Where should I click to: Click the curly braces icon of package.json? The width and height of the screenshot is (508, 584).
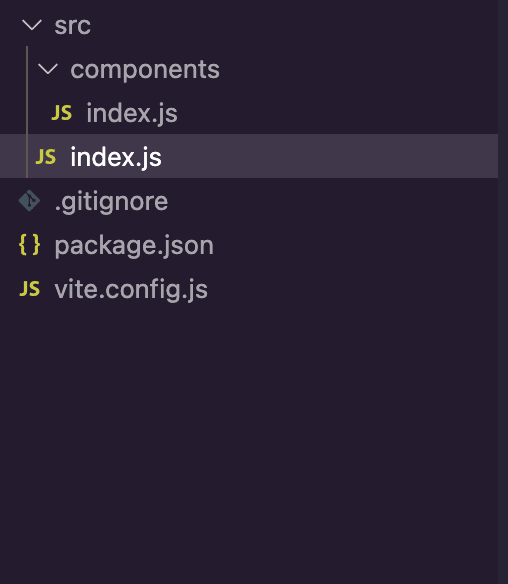click(x=29, y=245)
